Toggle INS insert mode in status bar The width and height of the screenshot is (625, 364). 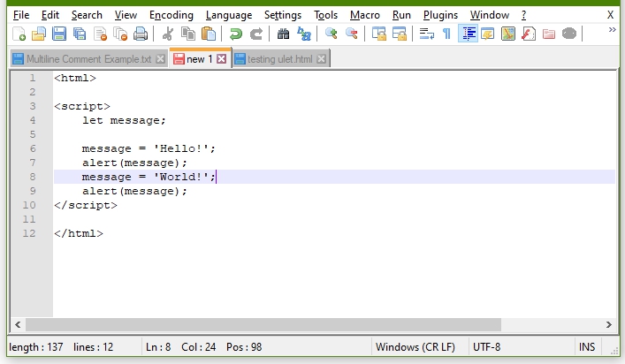point(587,347)
